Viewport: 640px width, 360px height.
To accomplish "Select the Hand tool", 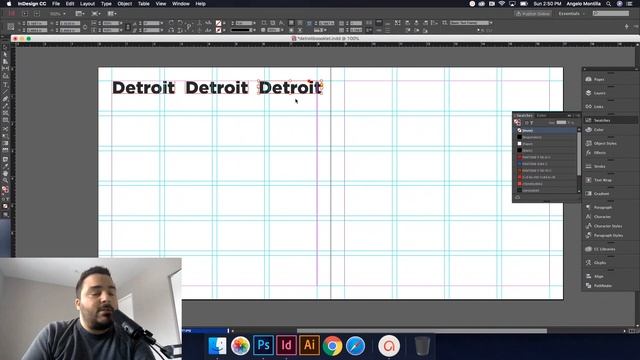I will 5,173.
